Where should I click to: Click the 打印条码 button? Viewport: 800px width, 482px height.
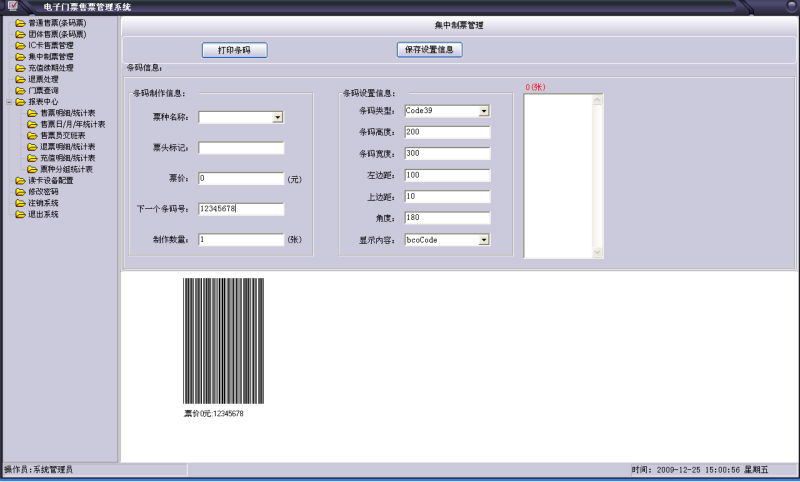234,50
